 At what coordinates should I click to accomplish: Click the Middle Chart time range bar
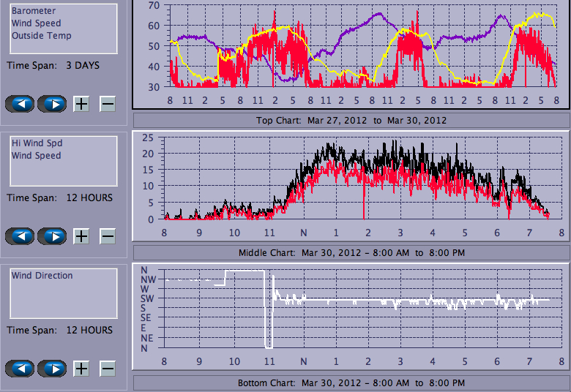[x=351, y=253]
